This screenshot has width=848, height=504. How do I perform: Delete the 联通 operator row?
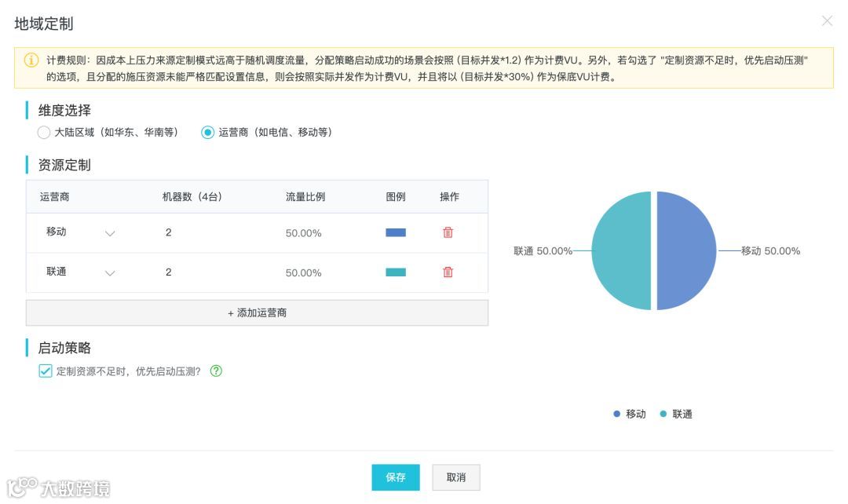coord(448,272)
